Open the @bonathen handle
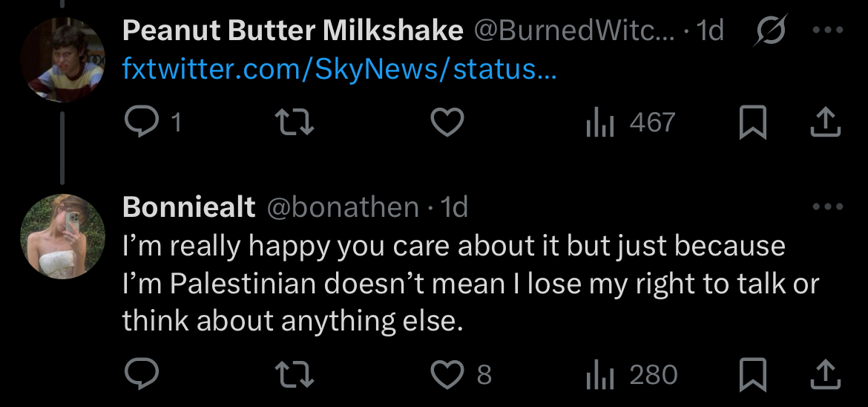The image size is (868, 407). point(343,207)
